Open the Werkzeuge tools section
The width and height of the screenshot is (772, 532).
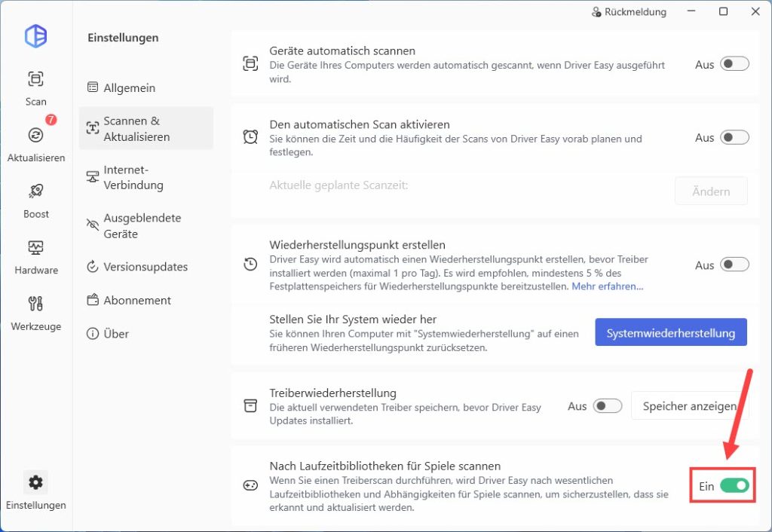(36, 313)
